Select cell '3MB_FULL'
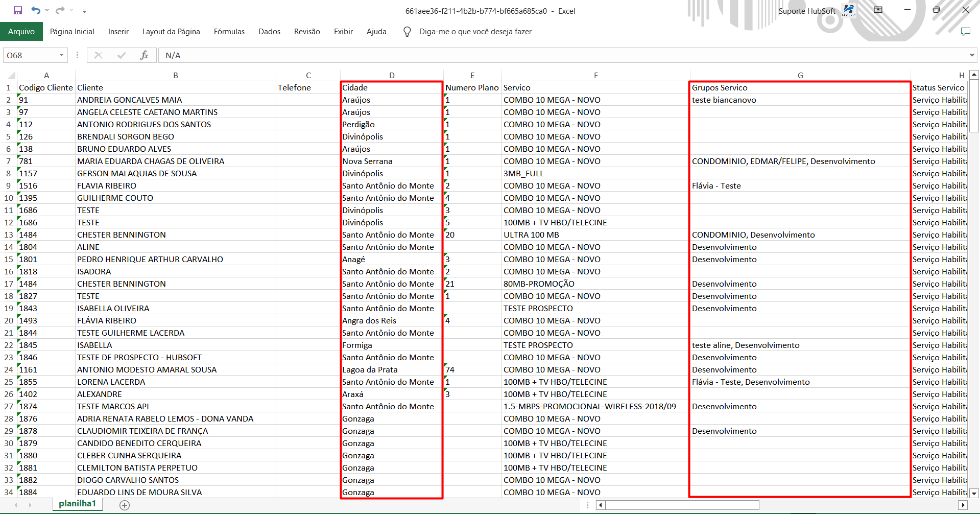 coord(595,173)
